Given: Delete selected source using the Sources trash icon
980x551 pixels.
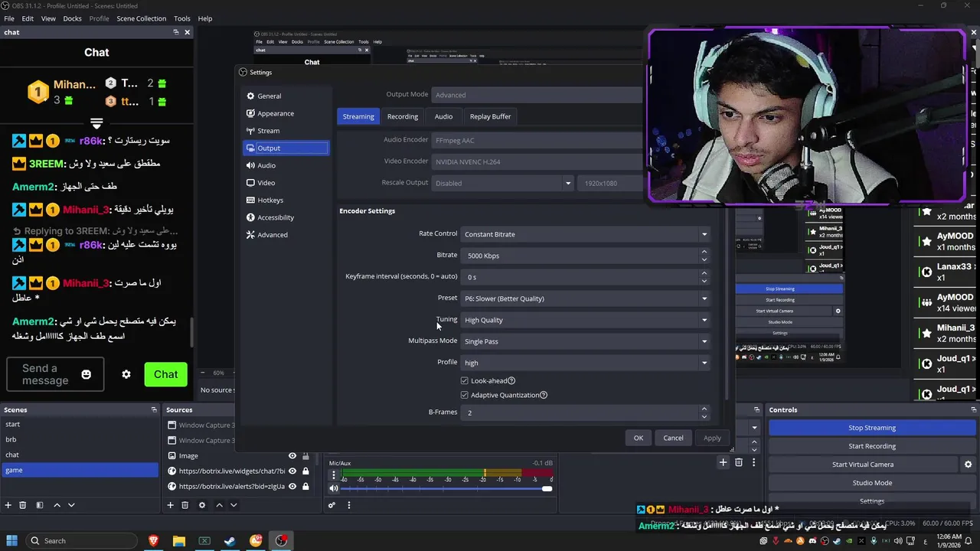Looking at the screenshot, I should coord(185,505).
